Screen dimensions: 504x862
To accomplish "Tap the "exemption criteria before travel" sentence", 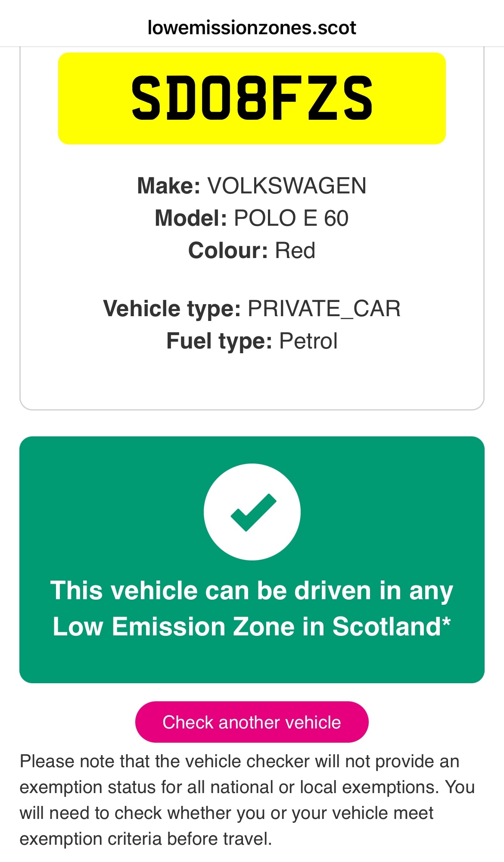I will pyautogui.click(x=146, y=839).
